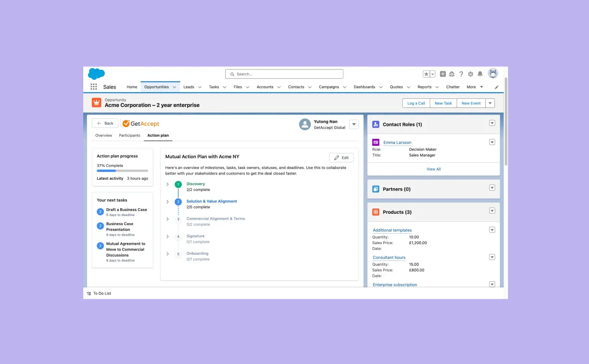Toggle the favorite star for this page
Screen dimensions: 589x364
426,74
